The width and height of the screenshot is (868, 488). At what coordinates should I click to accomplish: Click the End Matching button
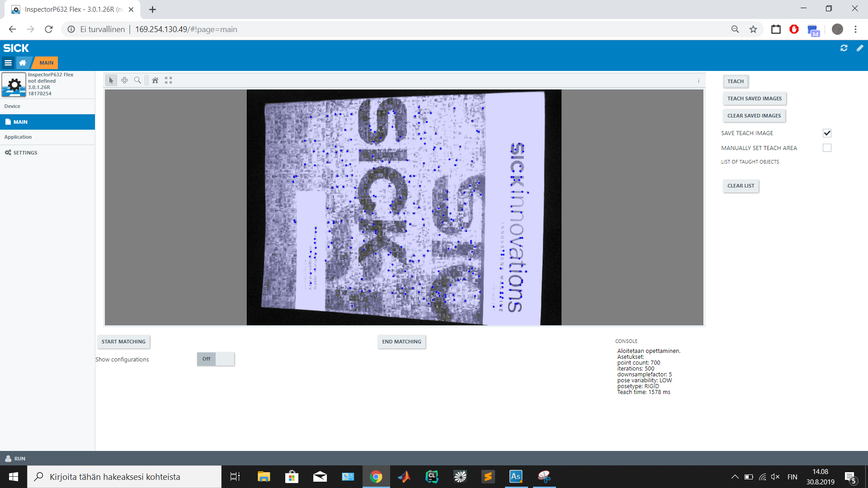click(401, 342)
